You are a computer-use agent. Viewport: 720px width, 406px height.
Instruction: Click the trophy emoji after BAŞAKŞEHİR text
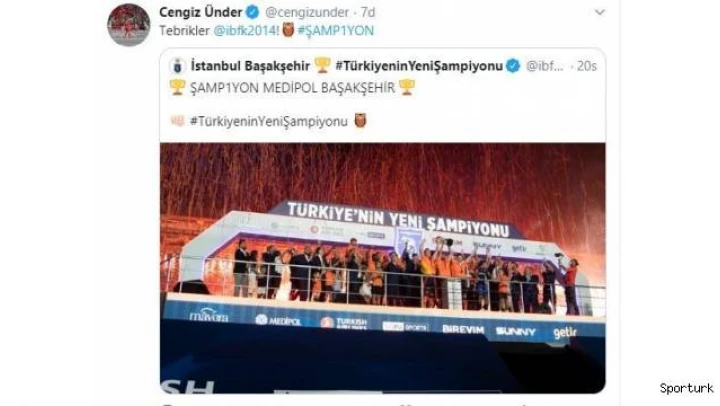(x=407, y=87)
